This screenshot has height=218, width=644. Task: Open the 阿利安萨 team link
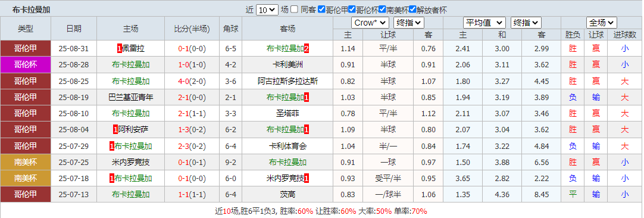[133, 130]
